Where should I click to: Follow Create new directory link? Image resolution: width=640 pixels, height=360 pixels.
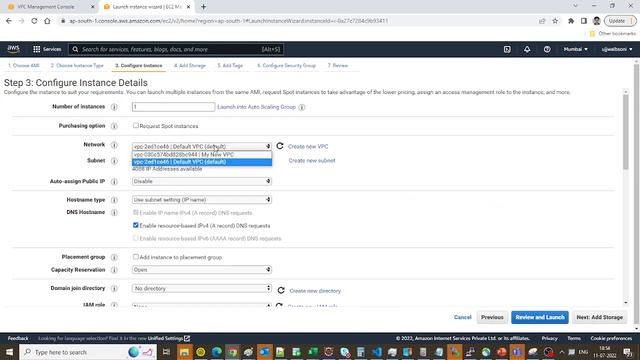315,291
